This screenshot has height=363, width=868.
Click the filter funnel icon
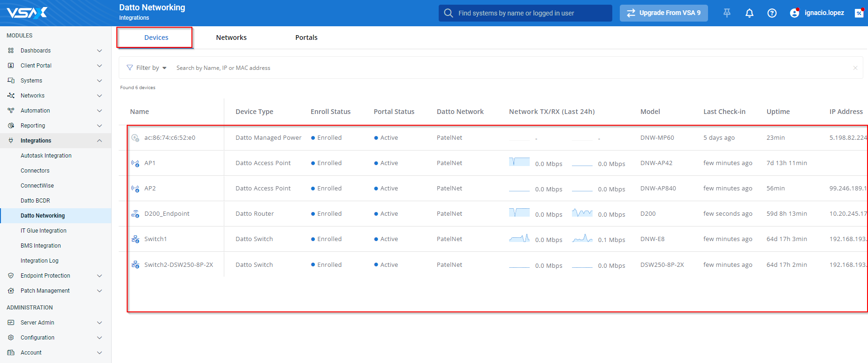click(130, 68)
